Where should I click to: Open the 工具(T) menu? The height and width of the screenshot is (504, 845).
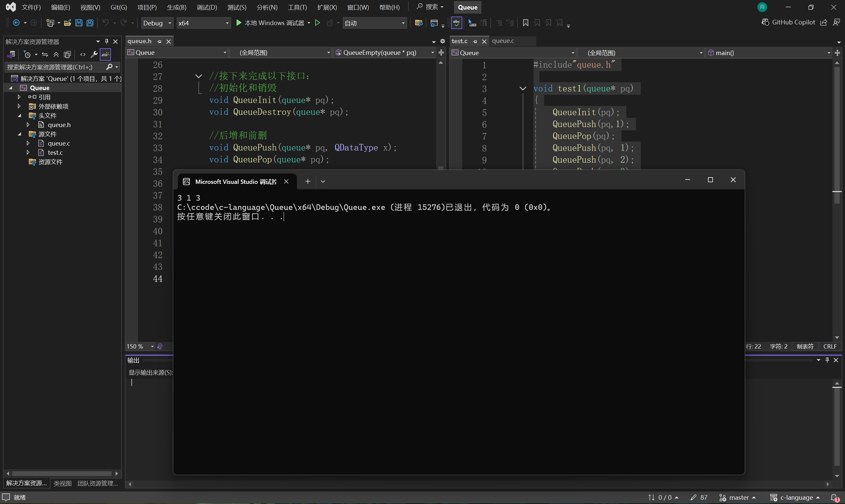point(297,7)
